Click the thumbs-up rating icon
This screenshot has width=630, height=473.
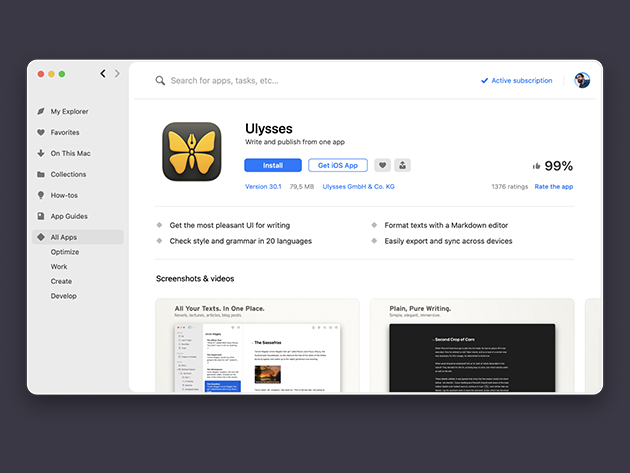[536, 166]
